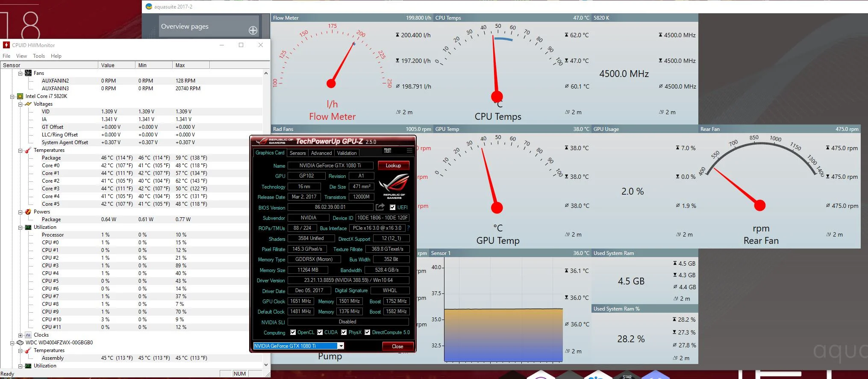
Task: Click the Sensor column header in HWMonitor
Action: tap(49, 65)
